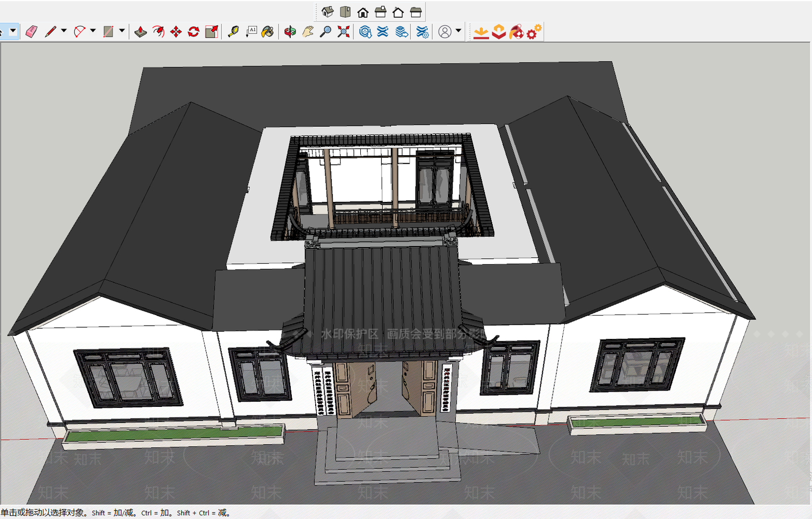Viewport: 812px width, 519px height.
Task: Select the Scale tool
Action: click(212, 32)
